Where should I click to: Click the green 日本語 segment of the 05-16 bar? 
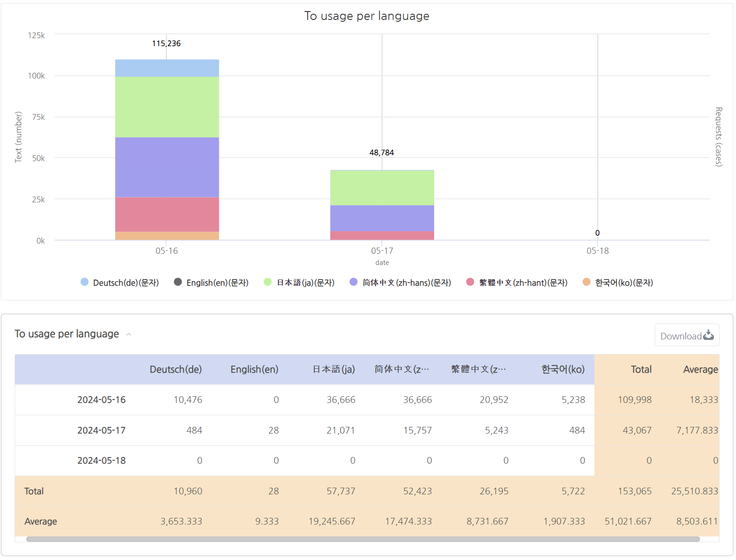click(x=167, y=106)
